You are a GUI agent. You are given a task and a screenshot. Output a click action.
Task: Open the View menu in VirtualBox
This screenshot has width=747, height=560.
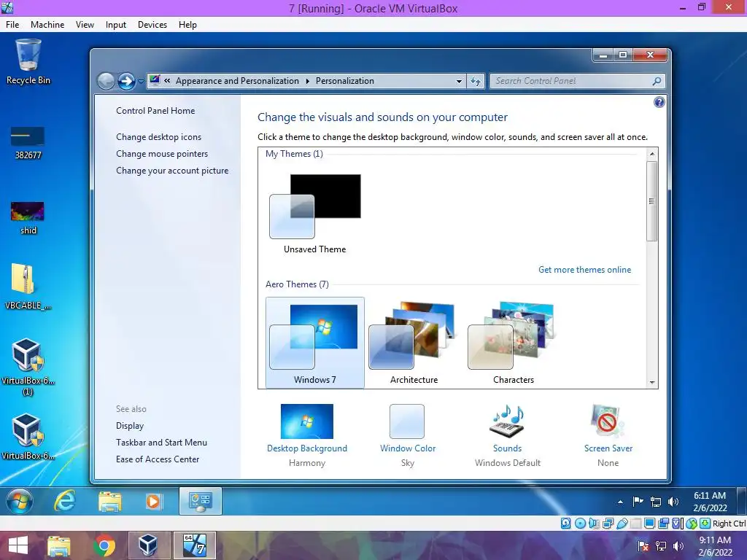tap(85, 25)
